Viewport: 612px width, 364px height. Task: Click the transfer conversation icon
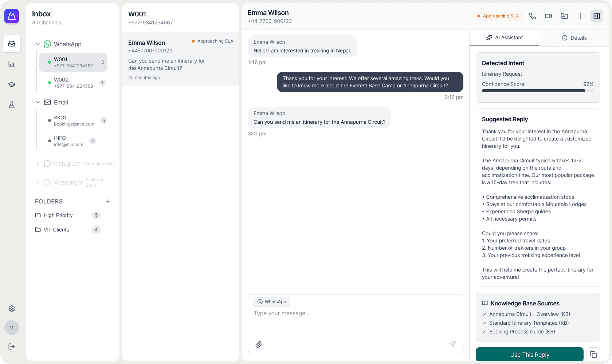pyautogui.click(x=565, y=16)
